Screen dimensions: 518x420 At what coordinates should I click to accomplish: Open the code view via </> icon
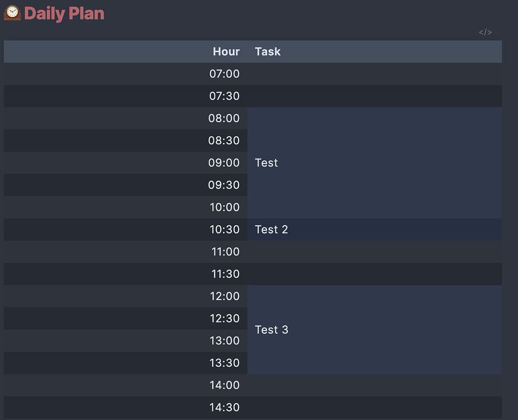pos(485,32)
